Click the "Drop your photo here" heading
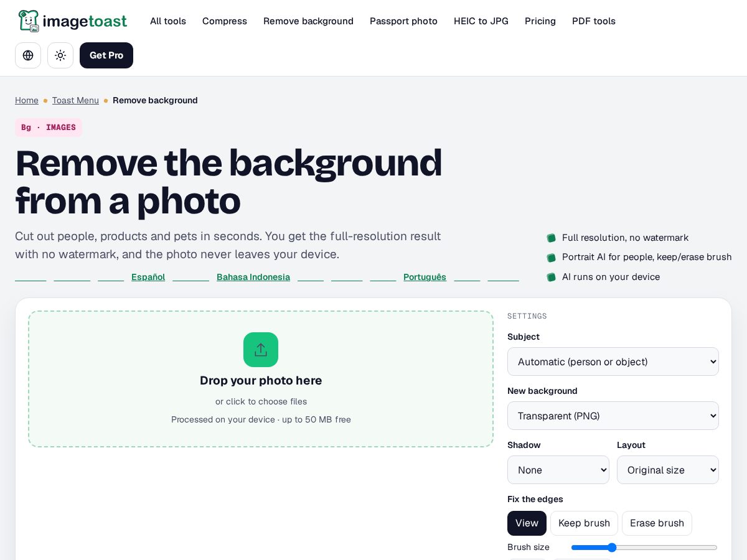This screenshot has width=747, height=560. pyautogui.click(x=261, y=380)
